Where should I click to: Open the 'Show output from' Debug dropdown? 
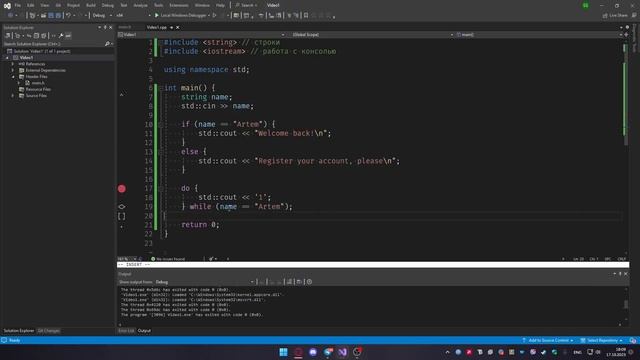click(204, 282)
